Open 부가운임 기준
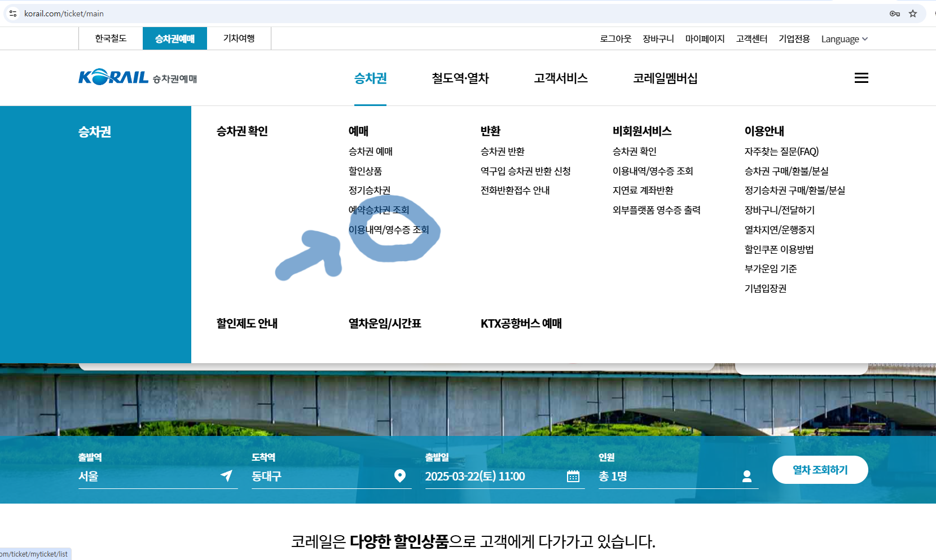Screen dimensions: 936x560 pyautogui.click(x=771, y=268)
